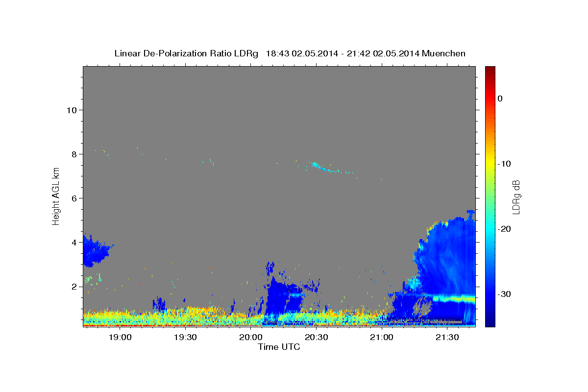Click the 19:00 time tick label

[120, 338]
